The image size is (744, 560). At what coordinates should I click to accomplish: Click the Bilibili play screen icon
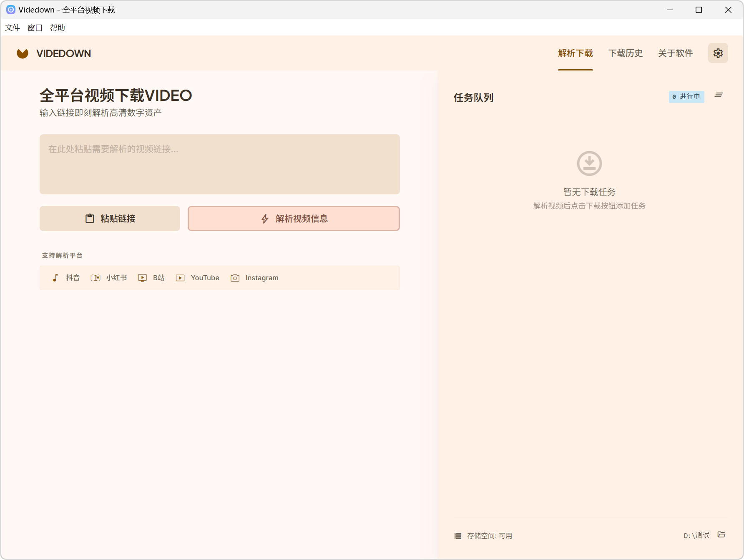point(143,278)
